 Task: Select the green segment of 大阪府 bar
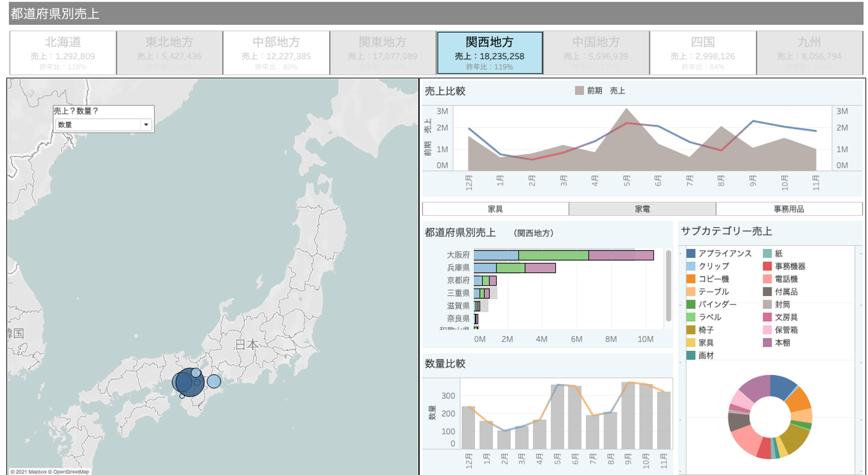553,256
